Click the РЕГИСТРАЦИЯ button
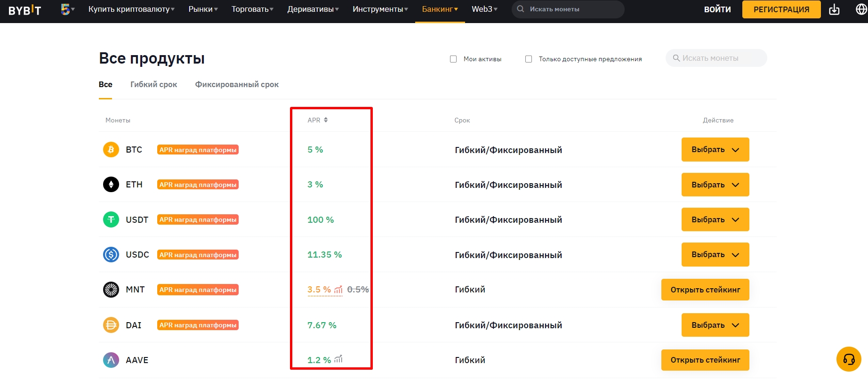868x381 pixels. [781, 9]
